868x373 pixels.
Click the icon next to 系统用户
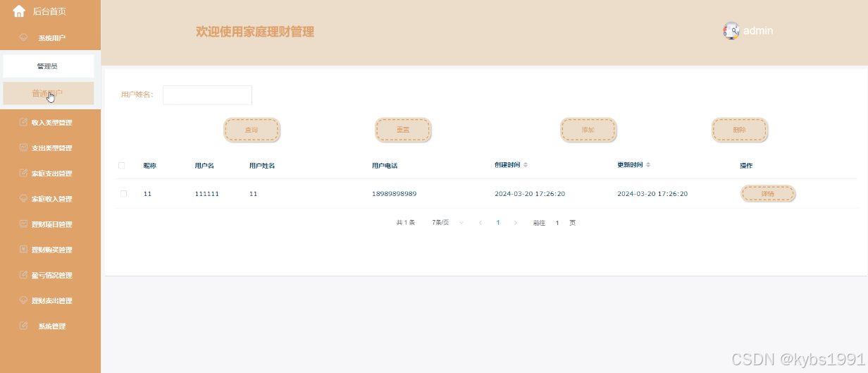pos(23,37)
